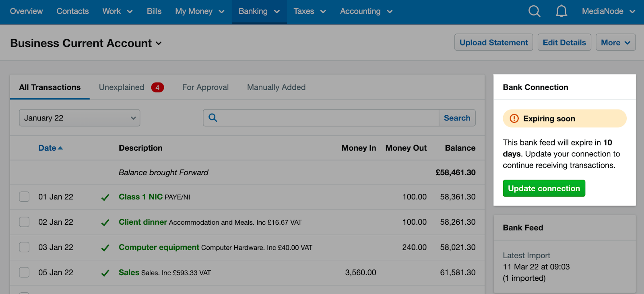Screen dimensions: 644x294
Task: Open the Work dropdown menu
Action: (118, 11)
